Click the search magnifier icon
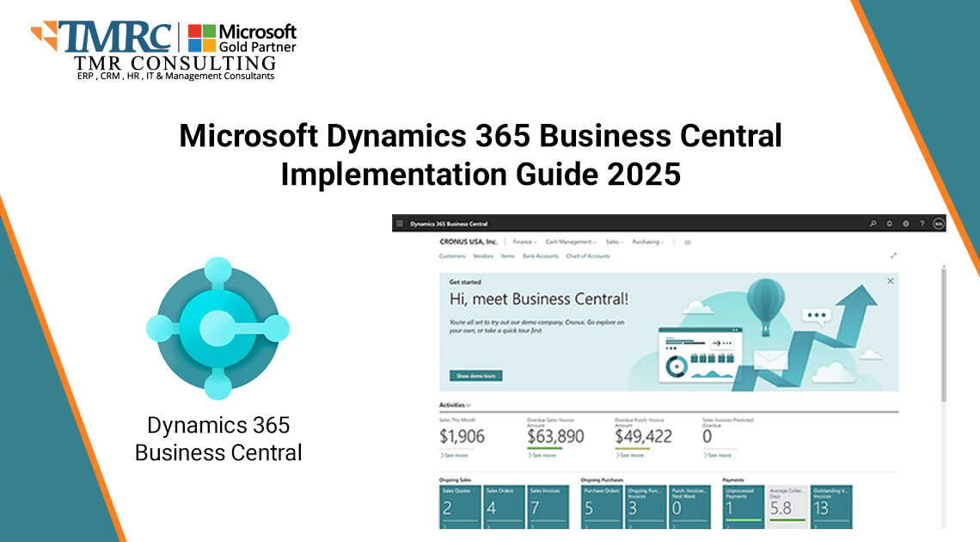Image resolution: width=980 pixels, height=542 pixels. [x=873, y=223]
